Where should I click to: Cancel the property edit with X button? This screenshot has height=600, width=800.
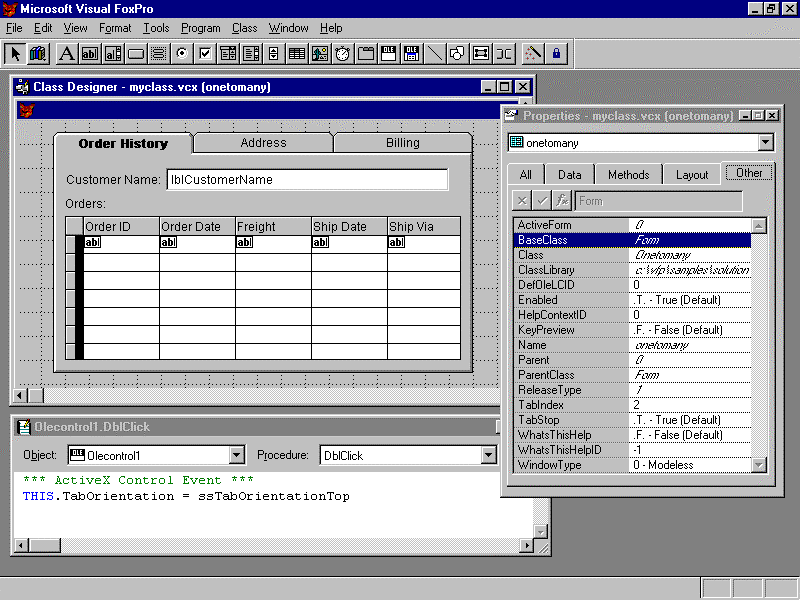[x=522, y=201]
